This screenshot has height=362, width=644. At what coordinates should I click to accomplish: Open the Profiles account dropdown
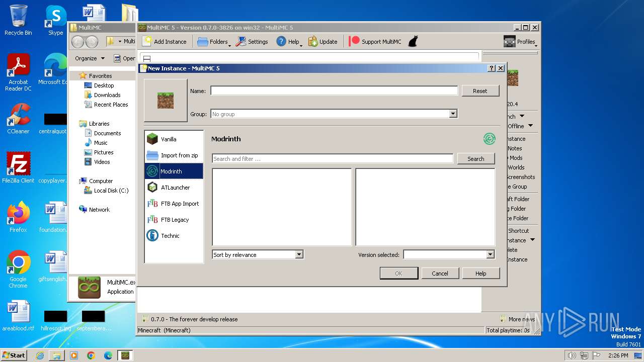[x=520, y=42]
